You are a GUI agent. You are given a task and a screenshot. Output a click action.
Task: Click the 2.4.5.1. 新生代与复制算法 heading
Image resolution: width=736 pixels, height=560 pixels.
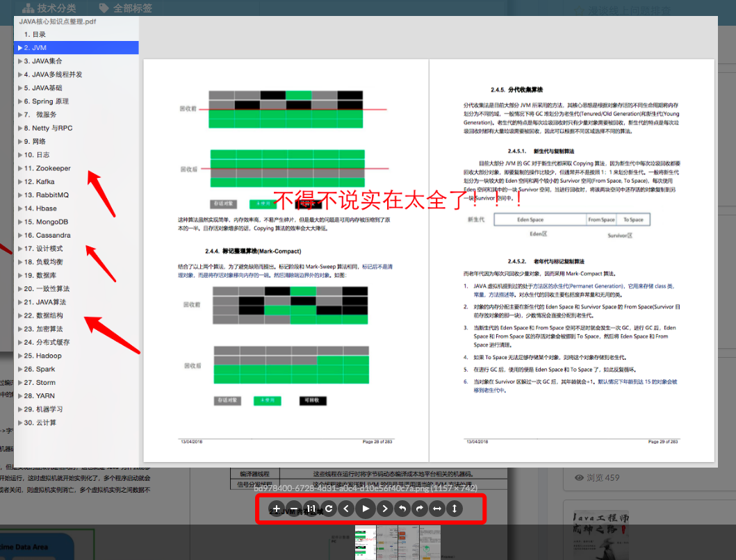541,151
